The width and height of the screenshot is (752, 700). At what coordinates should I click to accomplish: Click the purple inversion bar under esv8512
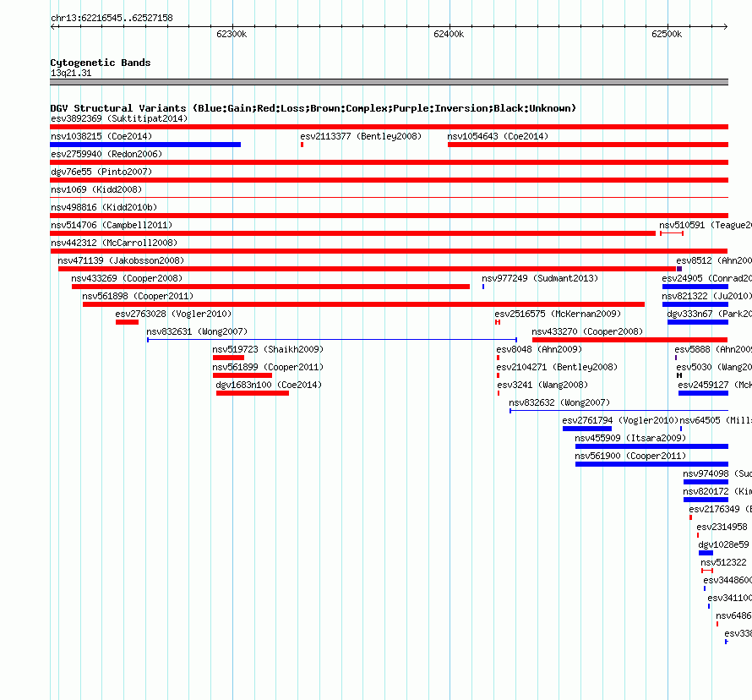(679, 269)
